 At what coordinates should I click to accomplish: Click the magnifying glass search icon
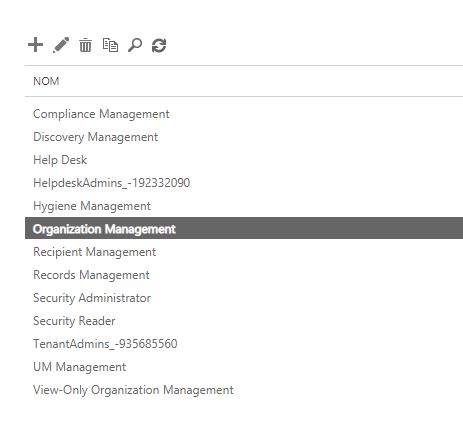pyautogui.click(x=135, y=45)
